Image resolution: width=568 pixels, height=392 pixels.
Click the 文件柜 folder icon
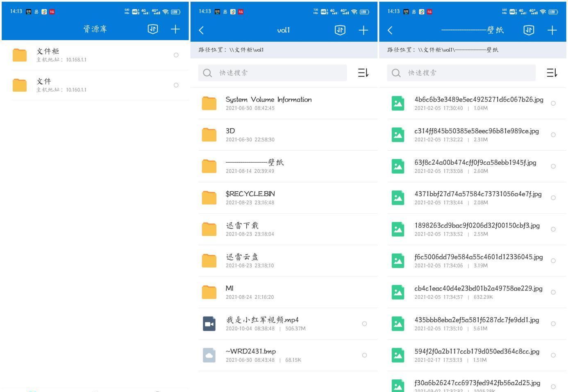(x=20, y=55)
